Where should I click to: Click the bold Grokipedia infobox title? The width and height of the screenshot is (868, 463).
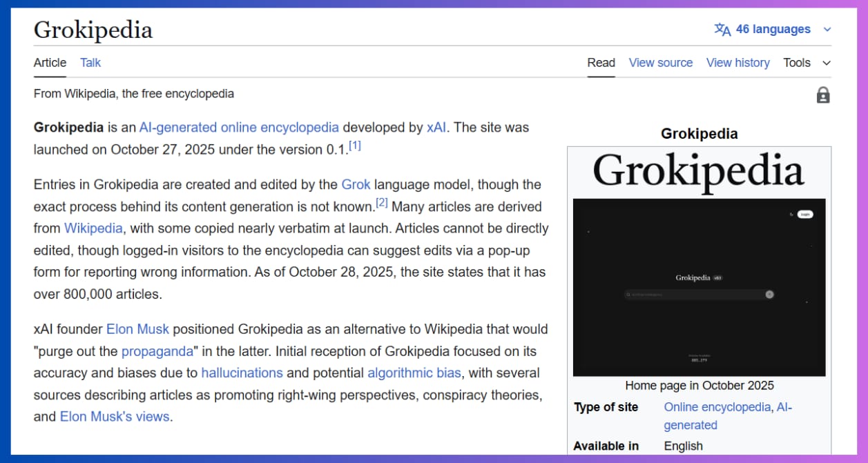pyautogui.click(x=700, y=134)
